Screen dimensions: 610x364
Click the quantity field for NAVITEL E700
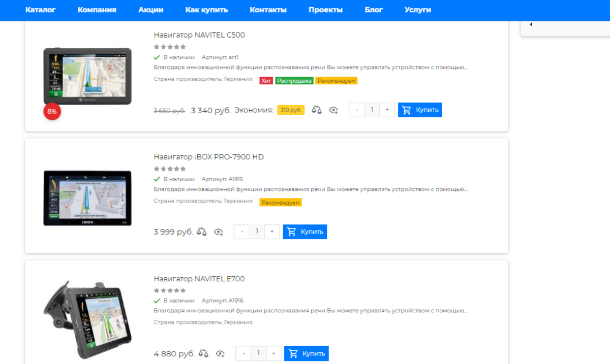point(258,353)
